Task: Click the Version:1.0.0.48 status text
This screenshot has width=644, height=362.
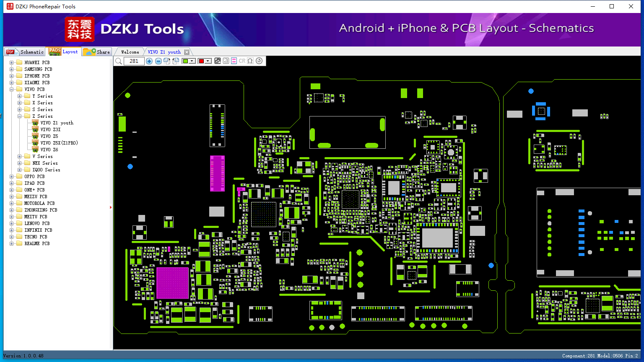Action: point(23,356)
